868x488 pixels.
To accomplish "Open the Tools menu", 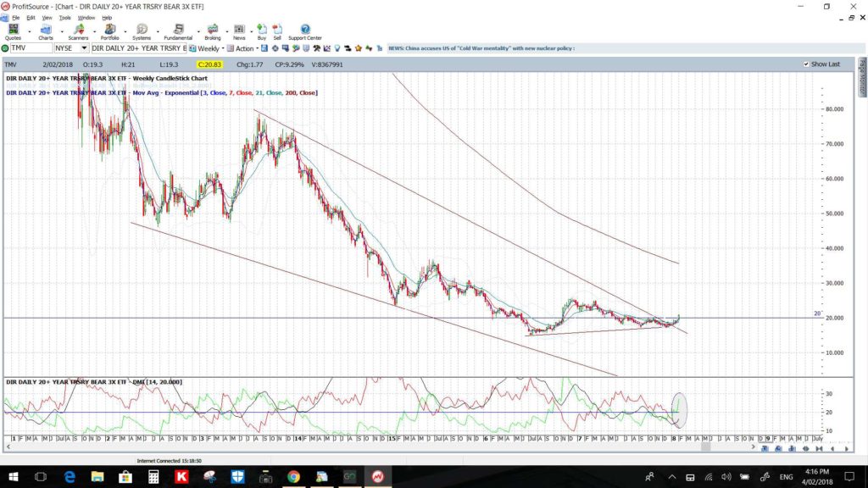I will tap(64, 18).
